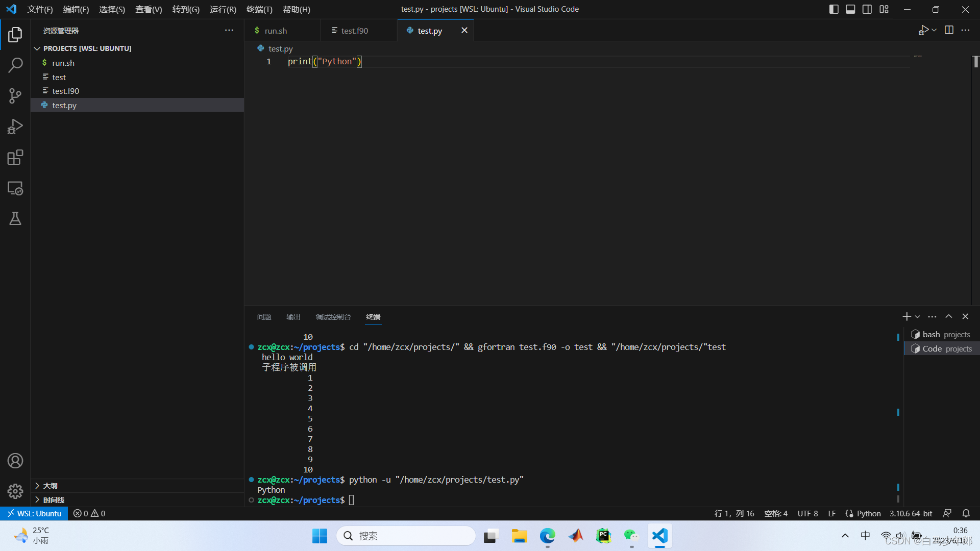Screen dimensions: 980x551
Task: Open the Extensions view
Action: point(15,157)
